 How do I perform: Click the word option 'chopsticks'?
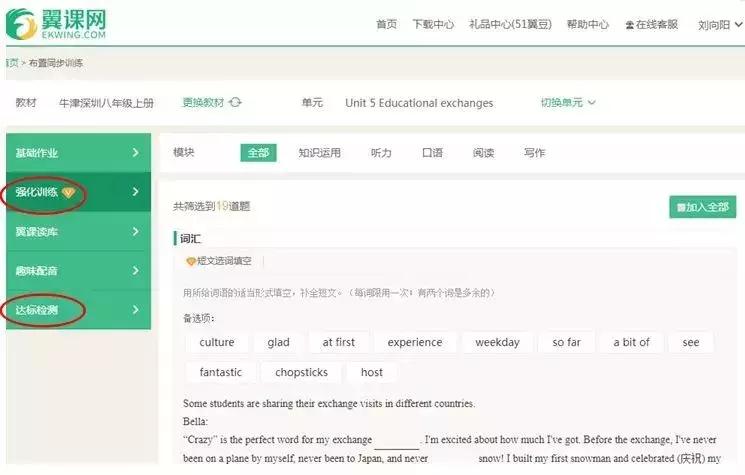pos(302,372)
